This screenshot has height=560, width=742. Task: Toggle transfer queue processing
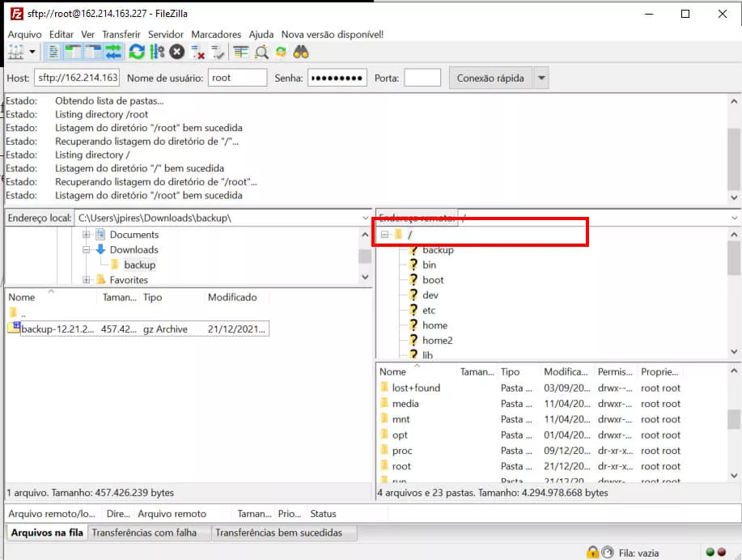click(157, 52)
